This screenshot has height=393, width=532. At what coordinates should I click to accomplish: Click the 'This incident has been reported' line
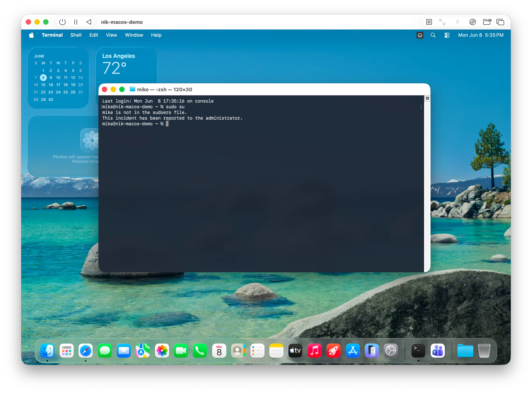(x=172, y=118)
